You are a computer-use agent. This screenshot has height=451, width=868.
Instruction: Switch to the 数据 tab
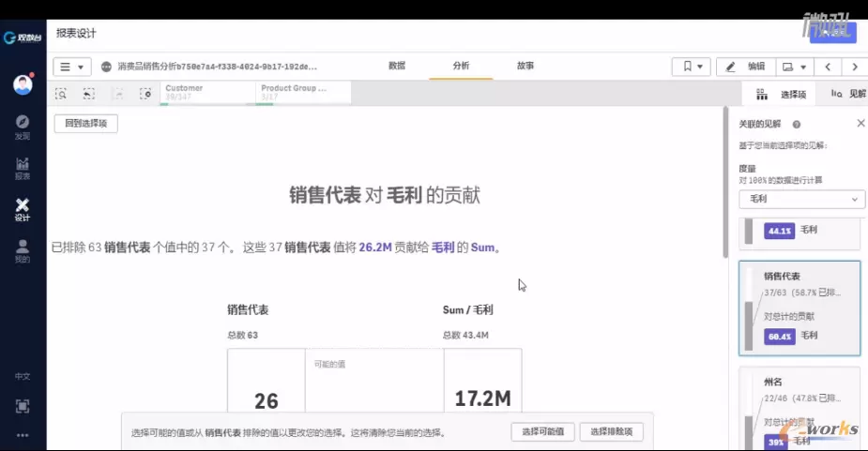[397, 66]
